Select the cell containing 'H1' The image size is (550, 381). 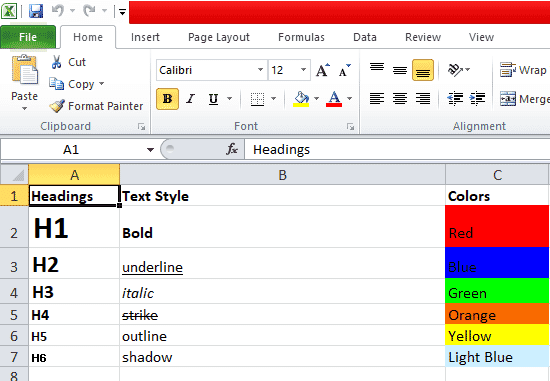click(x=74, y=227)
